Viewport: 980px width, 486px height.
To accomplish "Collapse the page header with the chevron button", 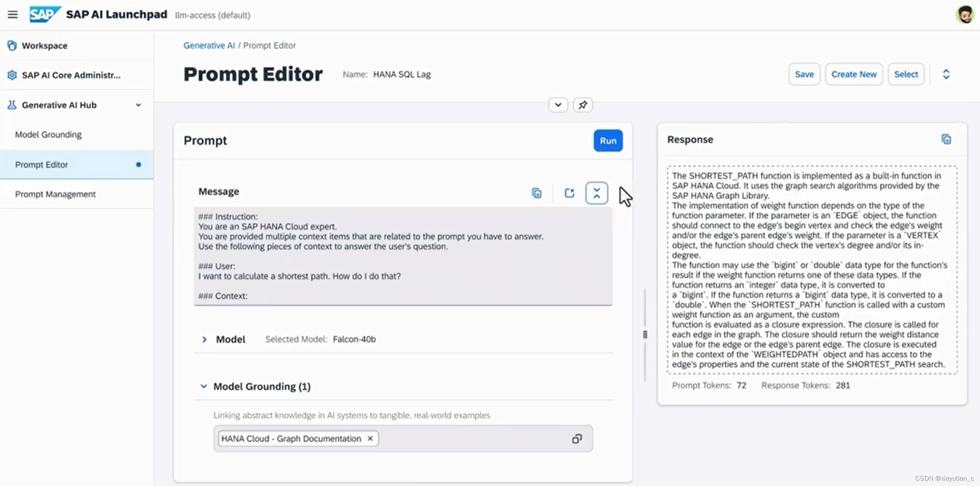I will (x=558, y=105).
